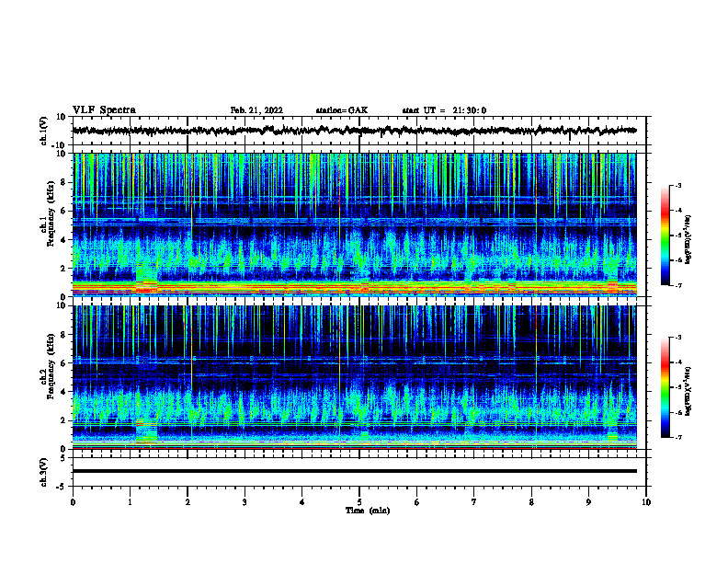The height and width of the screenshot is (563, 728).
Task: Click the "Time (min)" axis label
Action: tap(368, 511)
